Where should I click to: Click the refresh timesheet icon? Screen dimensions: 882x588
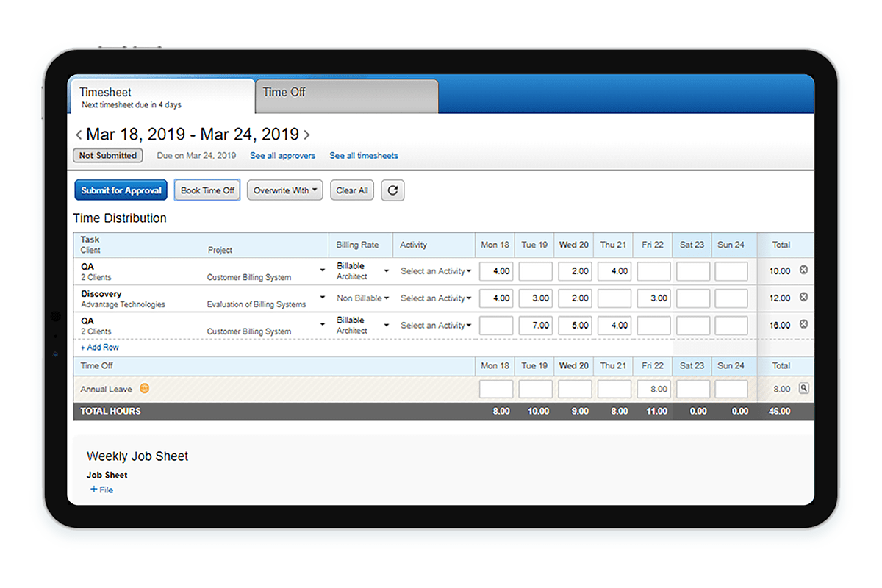pyautogui.click(x=392, y=190)
